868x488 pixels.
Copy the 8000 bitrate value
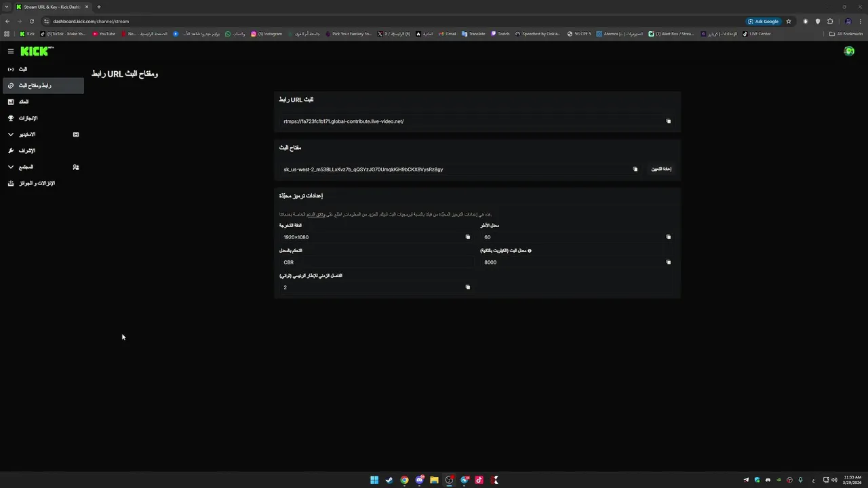[x=668, y=262]
